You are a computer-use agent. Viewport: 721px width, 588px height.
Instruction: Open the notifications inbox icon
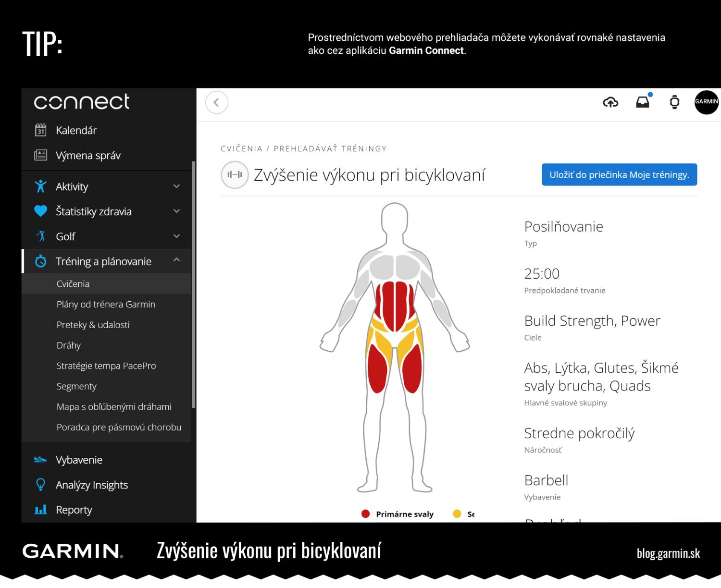click(x=643, y=102)
